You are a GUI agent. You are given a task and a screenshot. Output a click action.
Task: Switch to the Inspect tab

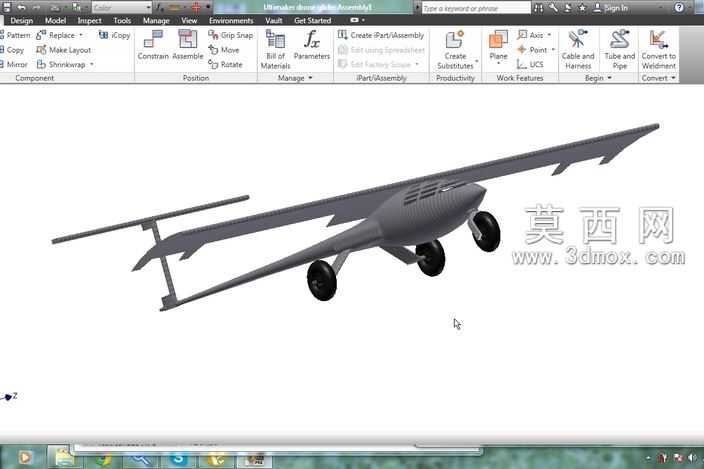(x=89, y=21)
